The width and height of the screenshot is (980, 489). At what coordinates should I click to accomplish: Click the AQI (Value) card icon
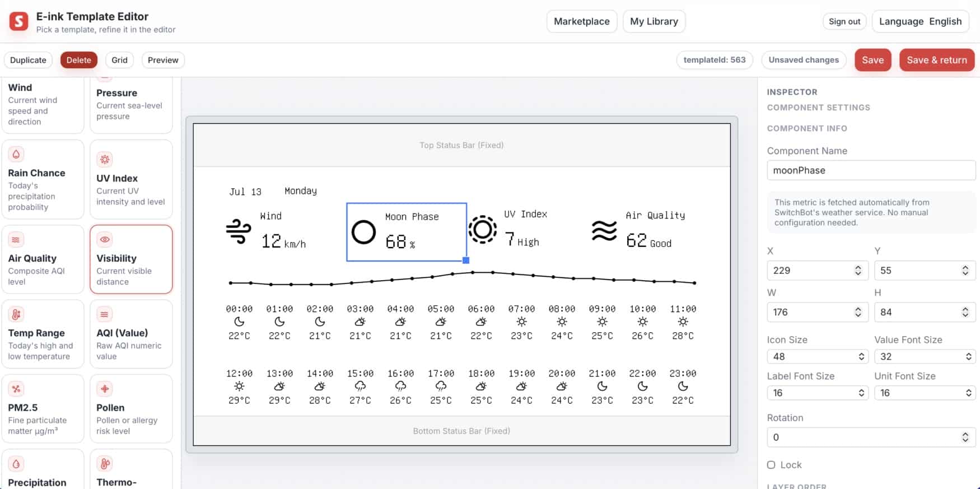pyautogui.click(x=104, y=314)
